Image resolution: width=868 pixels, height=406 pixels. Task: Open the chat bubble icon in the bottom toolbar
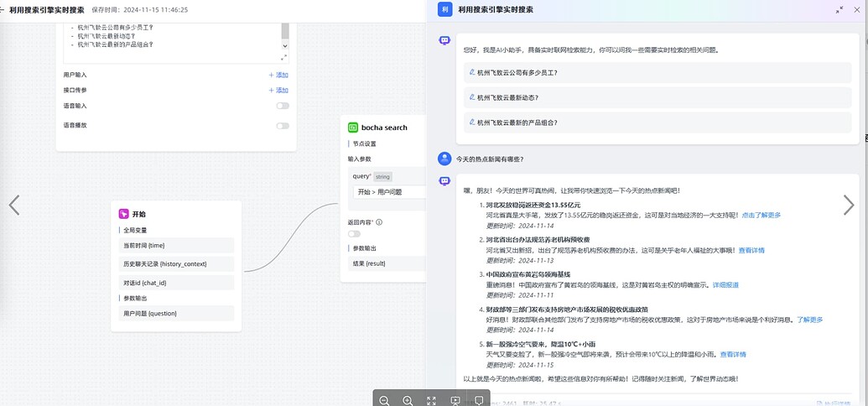pos(480,400)
